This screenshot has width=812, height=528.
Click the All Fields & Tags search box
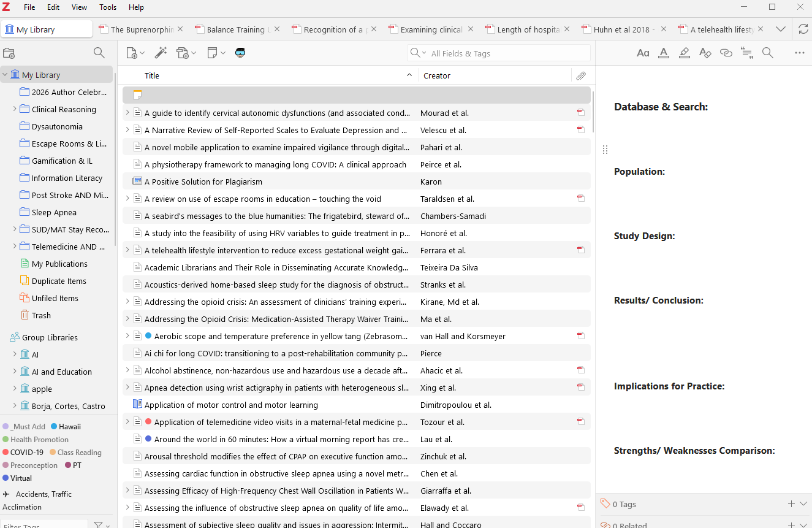coord(499,53)
